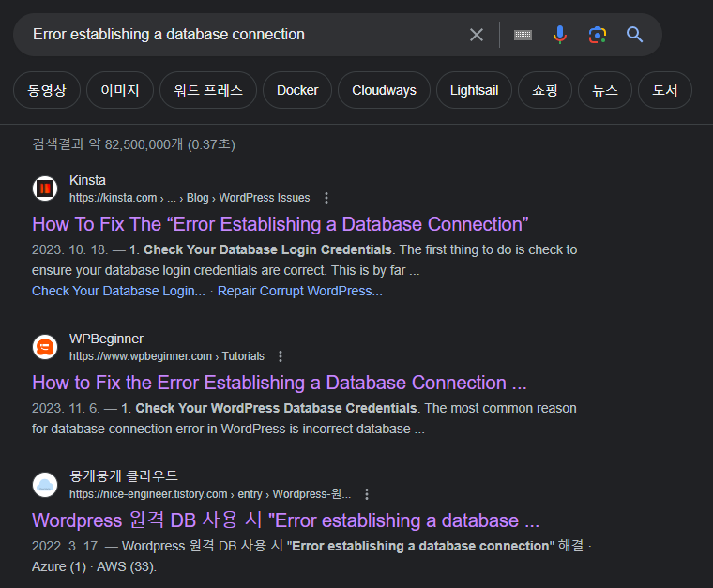The image size is (713, 588).
Task: Click the 뭉게뭉게 클라우드 site favicon
Action: [x=45, y=485]
